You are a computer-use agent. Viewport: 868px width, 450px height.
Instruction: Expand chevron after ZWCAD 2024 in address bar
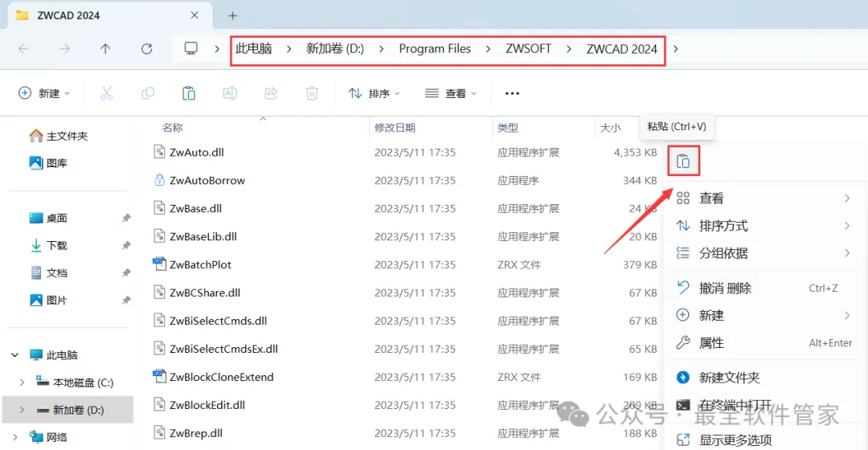click(x=675, y=49)
